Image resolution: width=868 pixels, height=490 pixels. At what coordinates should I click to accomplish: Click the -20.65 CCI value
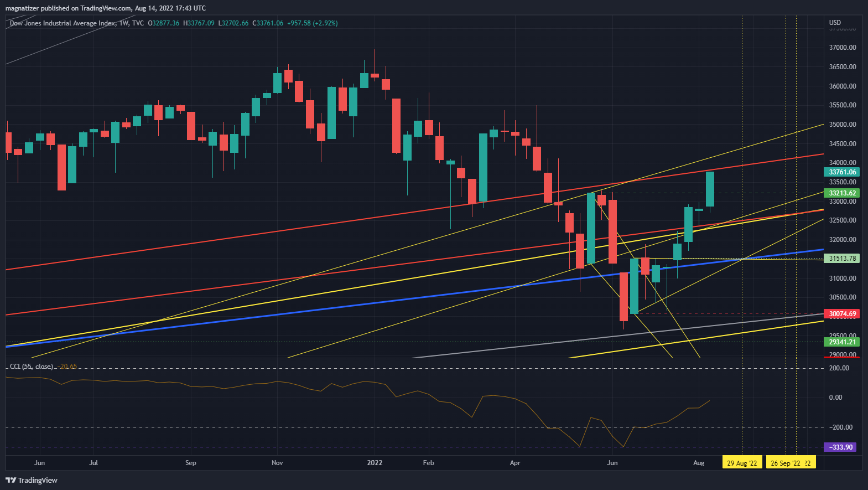click(x=67, y=367)
